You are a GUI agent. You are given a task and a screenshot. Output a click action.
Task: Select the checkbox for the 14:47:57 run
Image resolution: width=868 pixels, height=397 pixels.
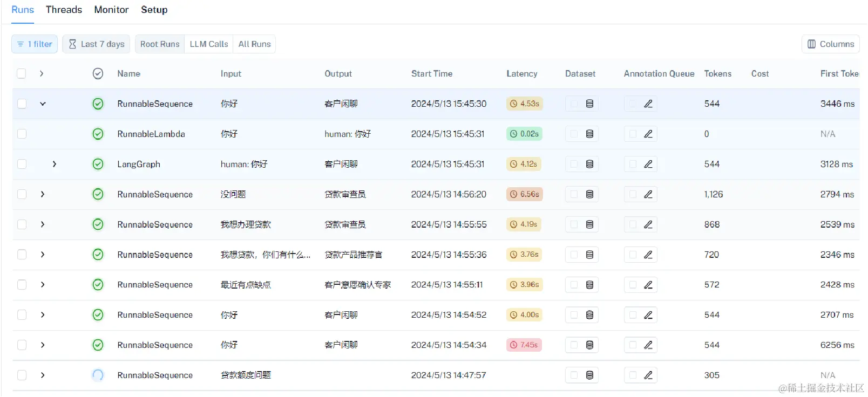(x=22, y=375)
